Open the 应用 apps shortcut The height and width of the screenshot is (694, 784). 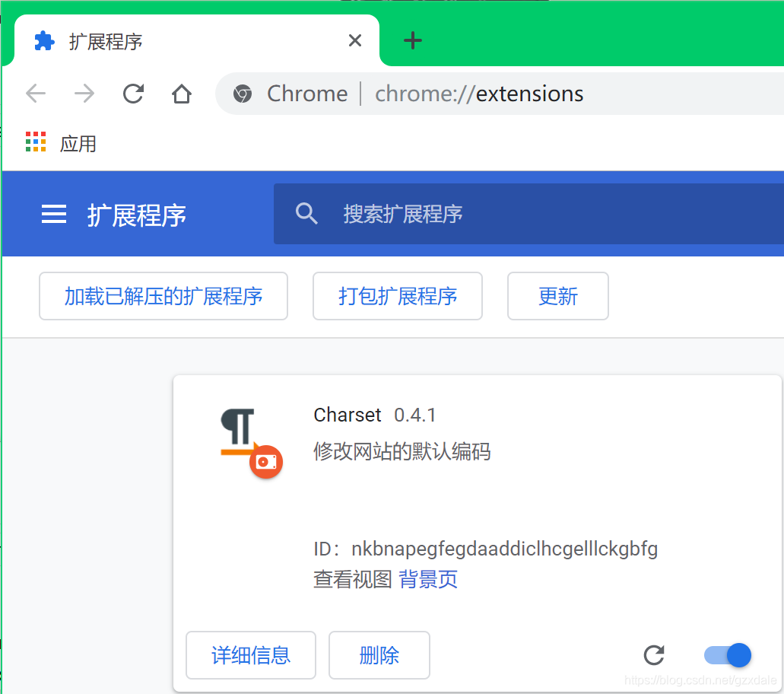pyautogui.click(x=61, y=143)
